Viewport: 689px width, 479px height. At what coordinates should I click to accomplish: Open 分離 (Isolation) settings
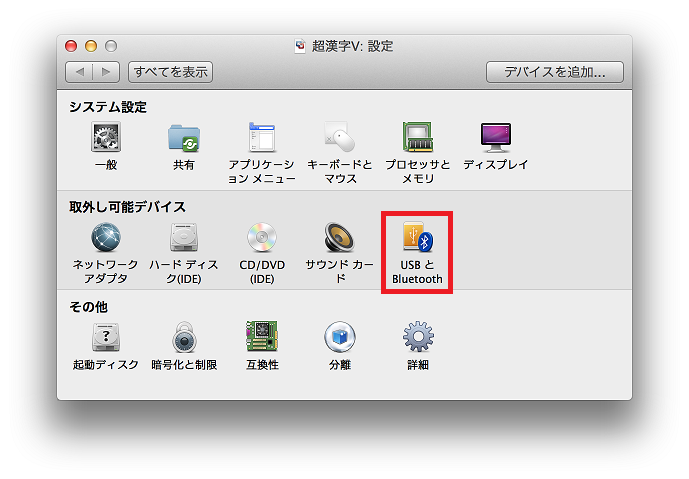click(340, 338)
